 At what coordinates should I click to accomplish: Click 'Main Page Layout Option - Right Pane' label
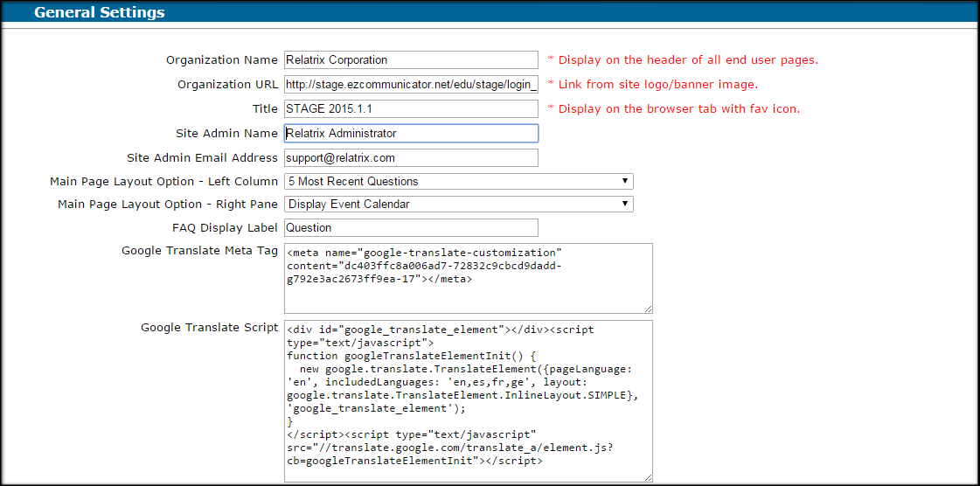pyautogui.click(x=168, y=205)
